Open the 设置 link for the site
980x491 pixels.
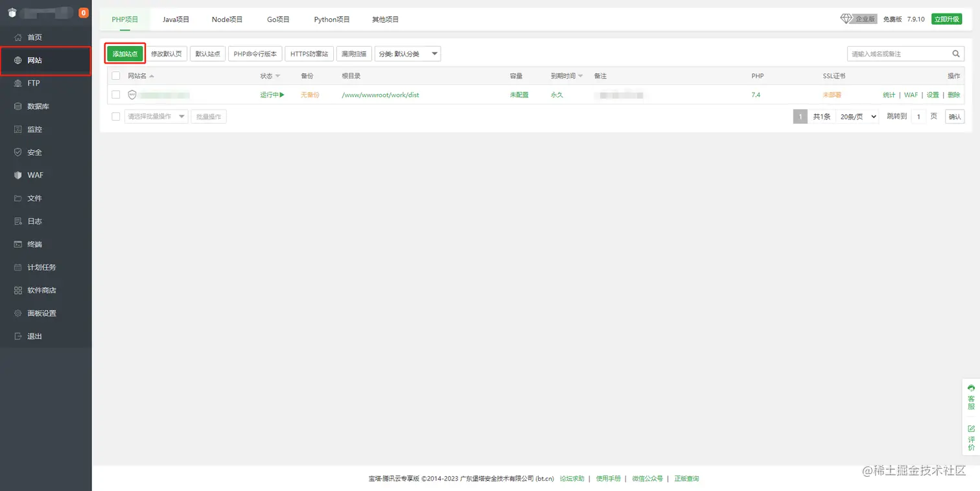click(933, 95)
